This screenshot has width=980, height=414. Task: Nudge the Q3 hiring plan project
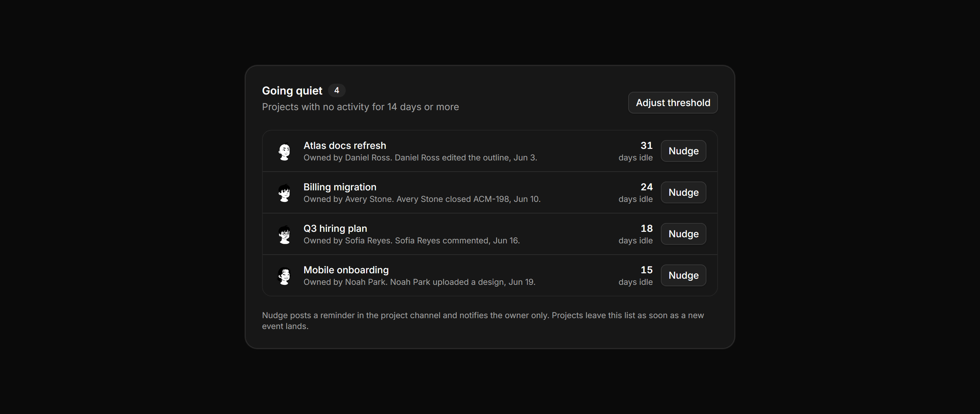coord(683,234)
